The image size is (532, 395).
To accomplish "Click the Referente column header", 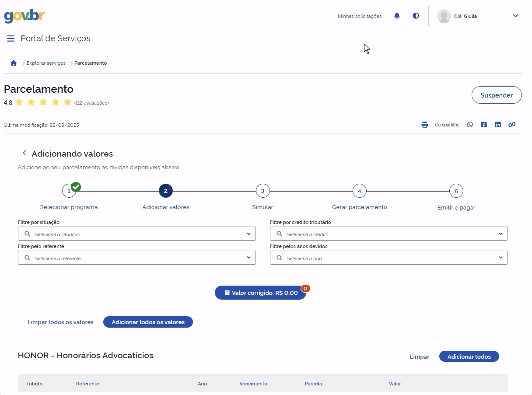I will (x=87, y=384).
